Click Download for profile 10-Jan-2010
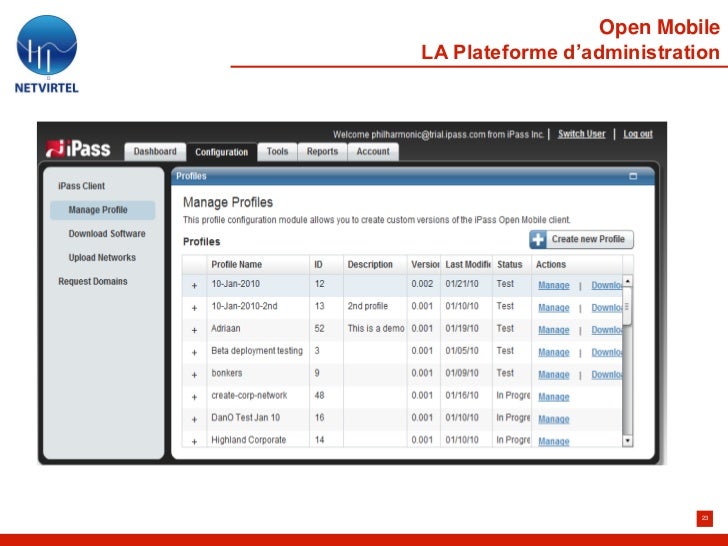 (606, 286)
